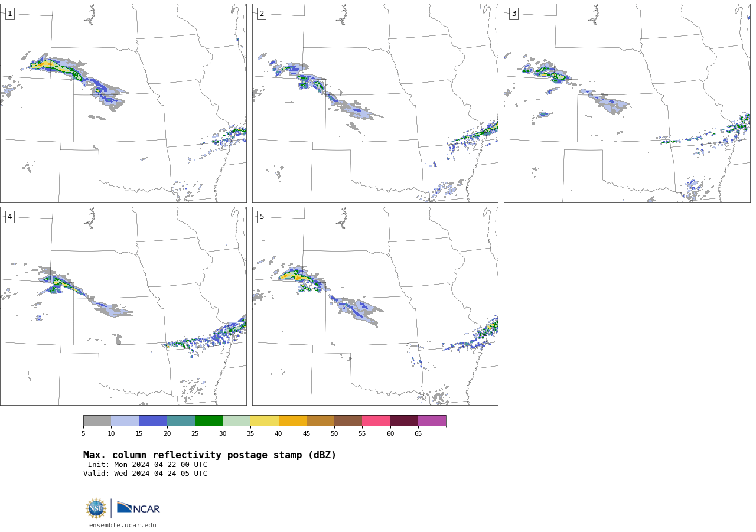The image size is (756, 532).
Task: Click the colorbar tick label 5
Action: (x=83, y=434)
